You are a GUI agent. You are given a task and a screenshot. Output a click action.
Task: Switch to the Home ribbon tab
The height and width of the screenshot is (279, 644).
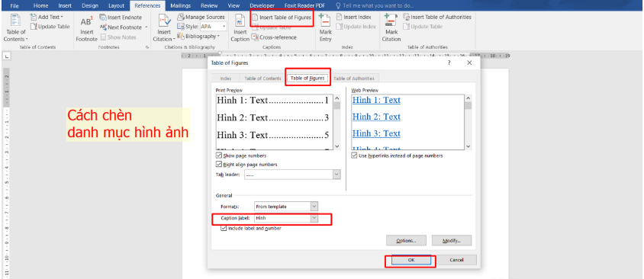pyautogui.click(x=40, y=6)
